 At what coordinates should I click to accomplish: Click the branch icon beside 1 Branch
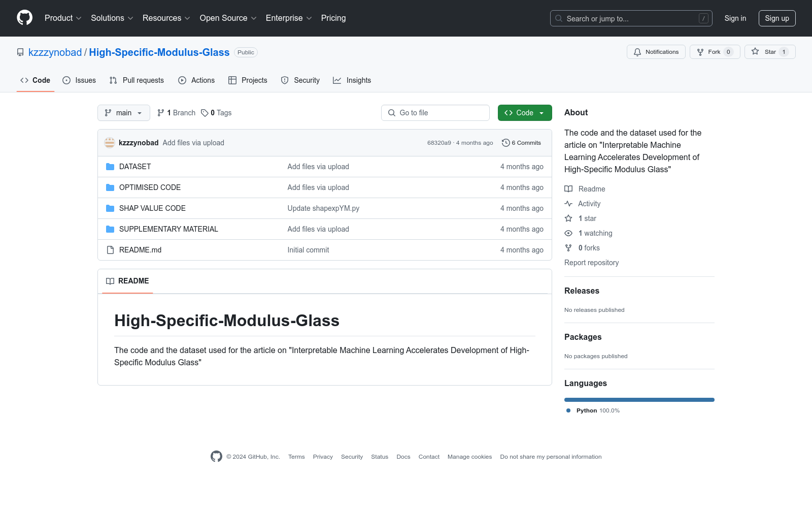click(x=161, y=113)
